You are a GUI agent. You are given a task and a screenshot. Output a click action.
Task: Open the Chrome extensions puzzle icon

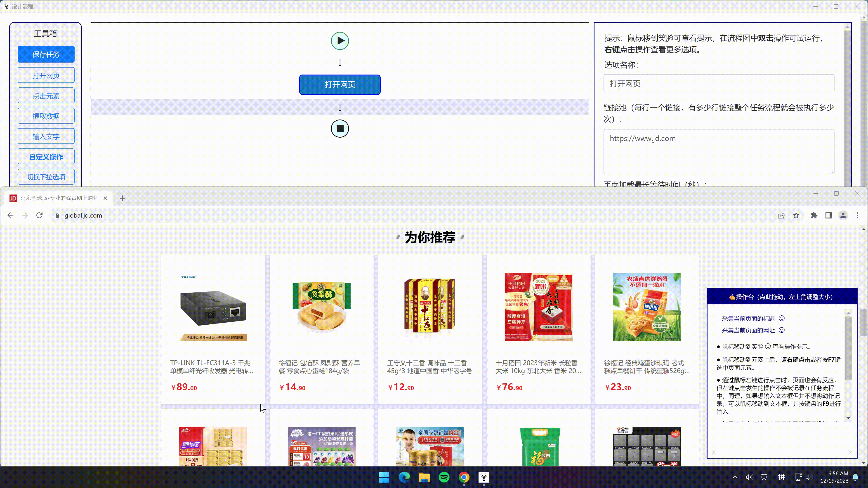814,215
